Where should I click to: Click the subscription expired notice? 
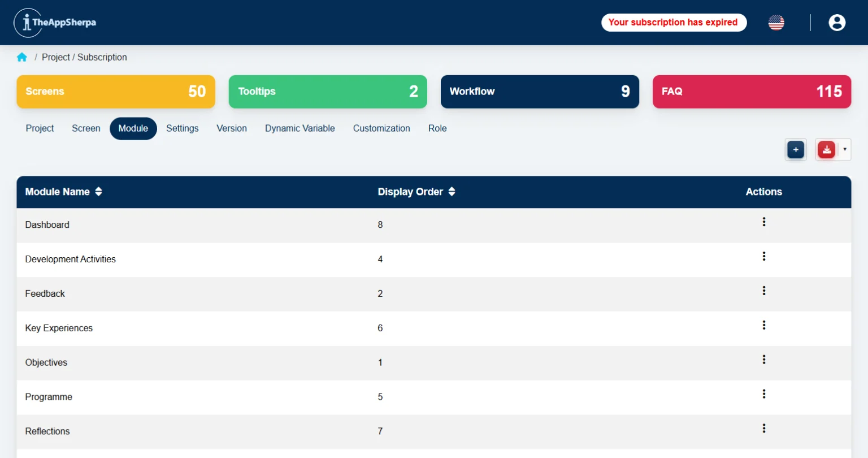coord(673,23)
